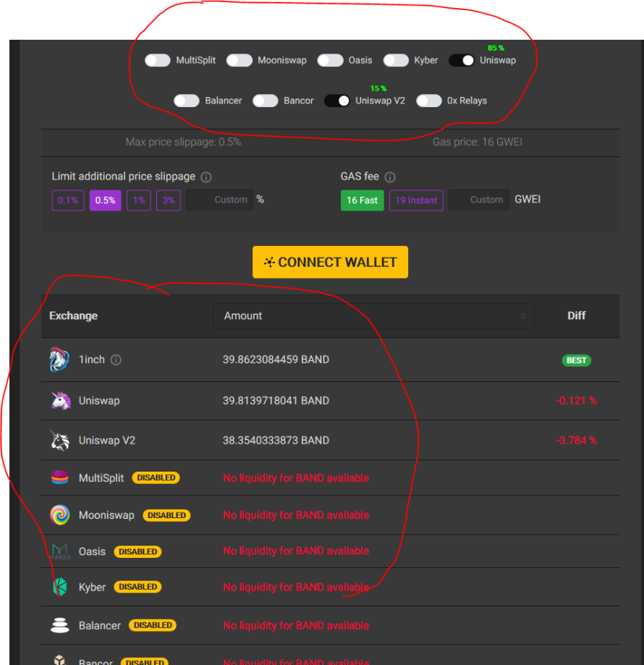Click the Exchange column header
The width and height of the screenshot is (644, 665).
(73, 316)
